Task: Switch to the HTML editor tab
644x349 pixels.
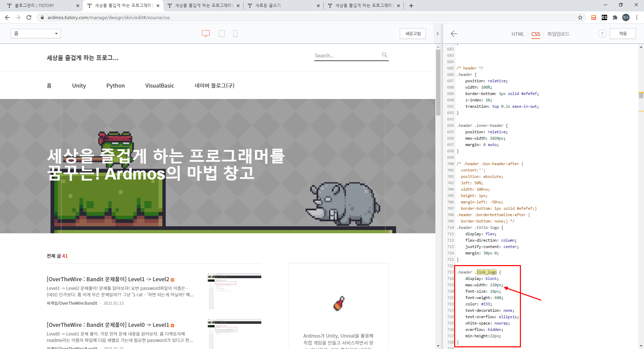Action: [518, 34]
